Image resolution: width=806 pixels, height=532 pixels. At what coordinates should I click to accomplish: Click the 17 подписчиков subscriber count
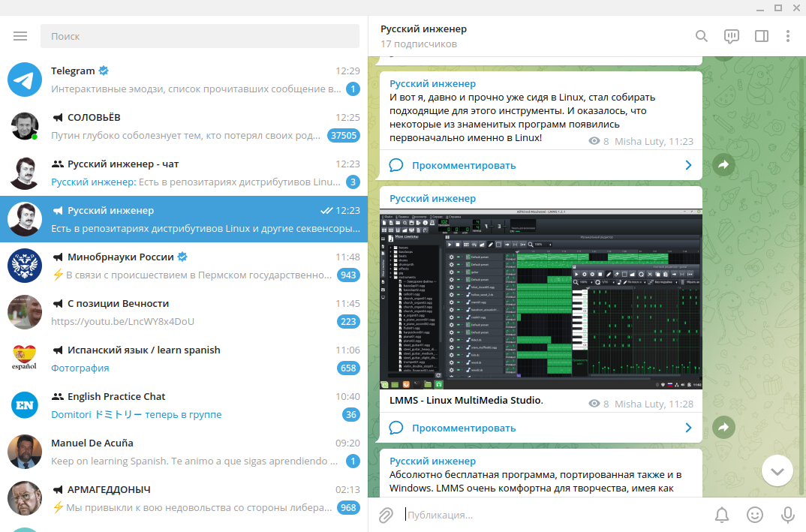419,44
